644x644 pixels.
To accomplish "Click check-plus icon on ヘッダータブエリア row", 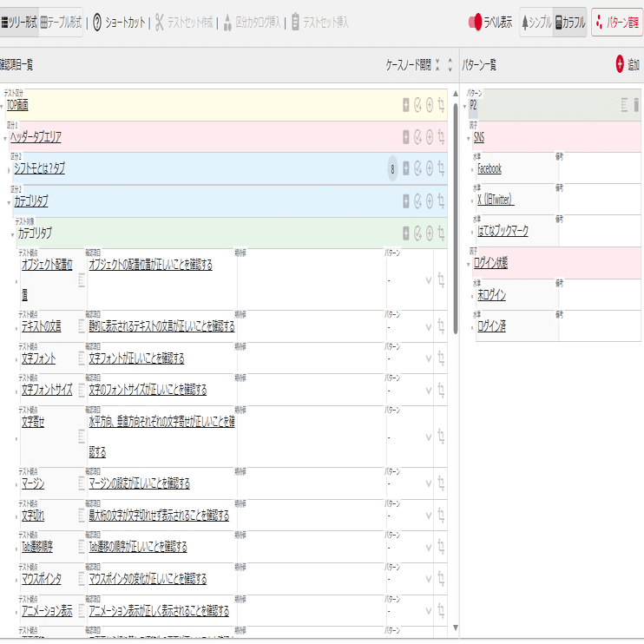I will click(x=417, y=137).
